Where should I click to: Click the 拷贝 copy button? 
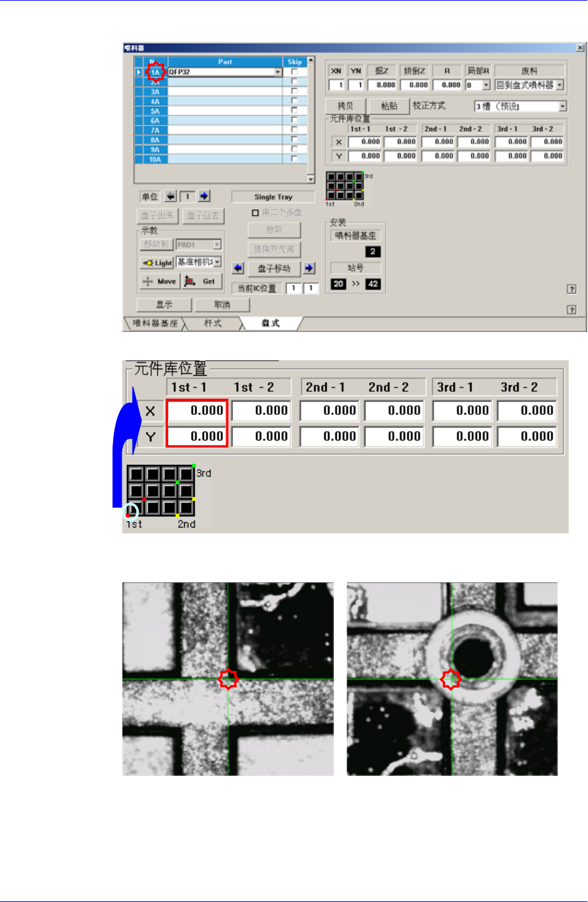pyautogui.click(x=345, y=106)
